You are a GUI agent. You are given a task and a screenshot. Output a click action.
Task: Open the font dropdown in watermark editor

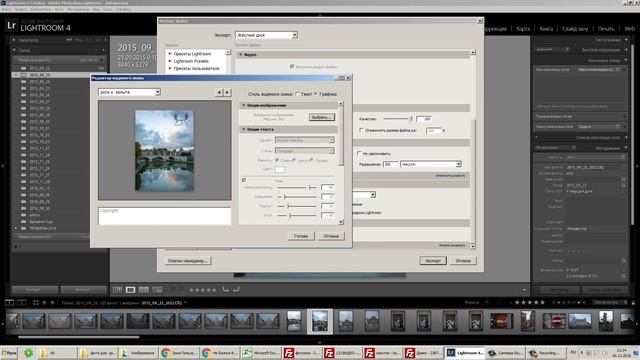coord(305,140)
